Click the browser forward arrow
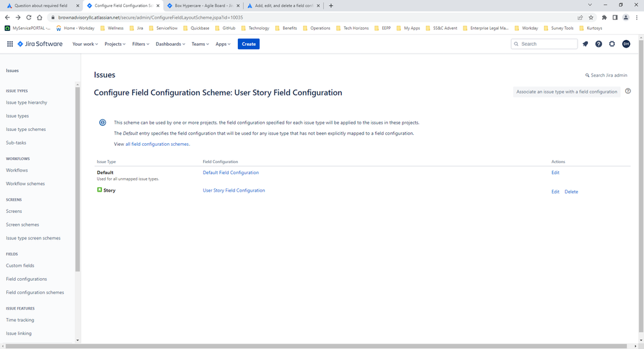 pos(17,17)
